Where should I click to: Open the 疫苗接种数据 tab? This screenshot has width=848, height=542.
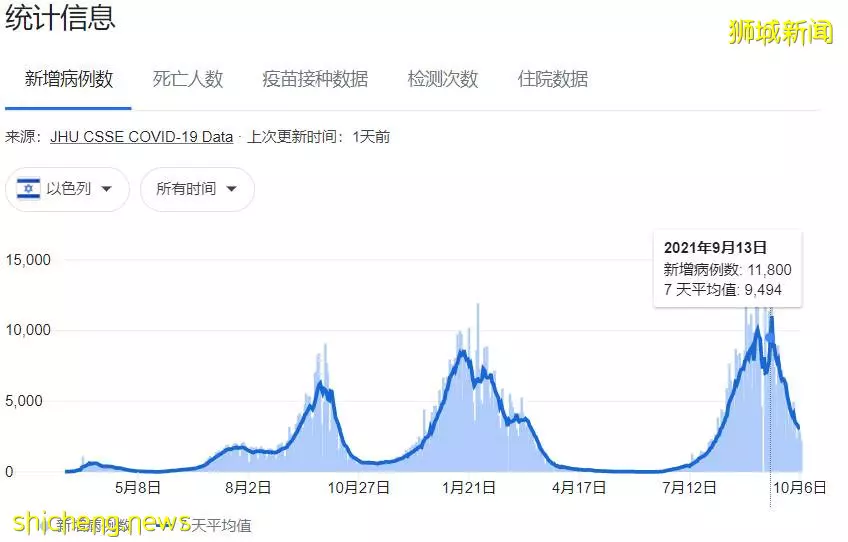(315, 80)
